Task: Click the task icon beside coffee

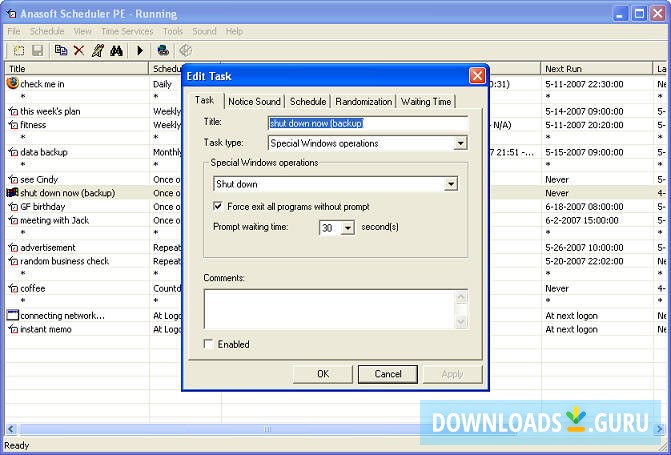Action: 13,289
